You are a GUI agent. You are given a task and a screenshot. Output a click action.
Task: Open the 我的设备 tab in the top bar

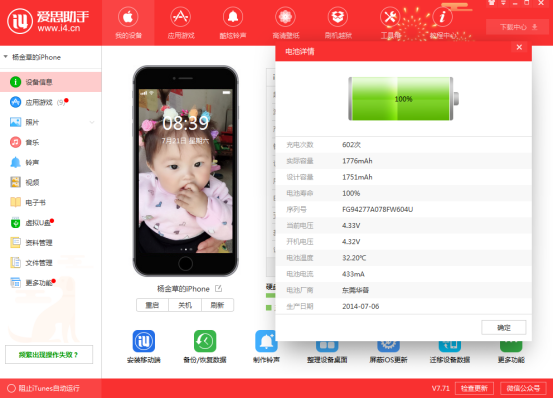pyautogui.click(x=128, y=23)
